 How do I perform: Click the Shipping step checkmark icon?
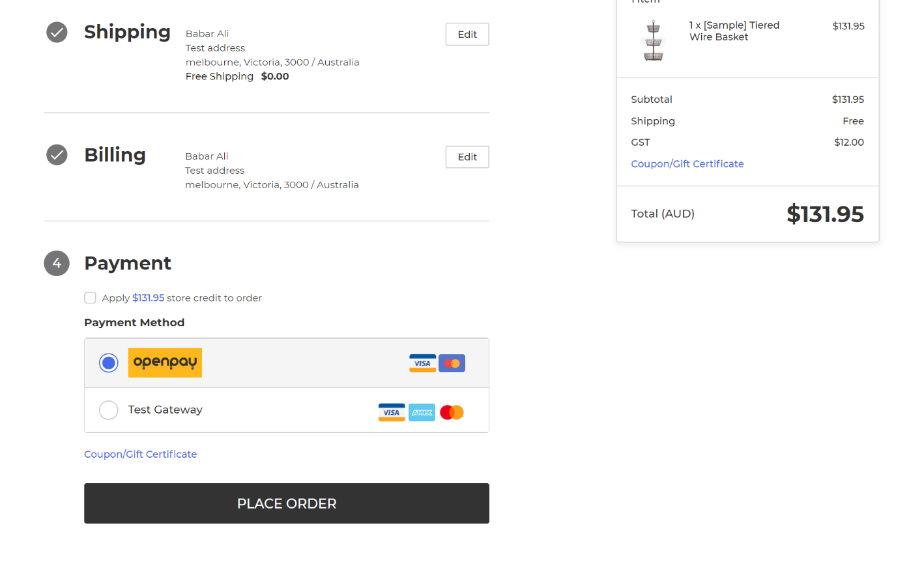tap(57, 32)
